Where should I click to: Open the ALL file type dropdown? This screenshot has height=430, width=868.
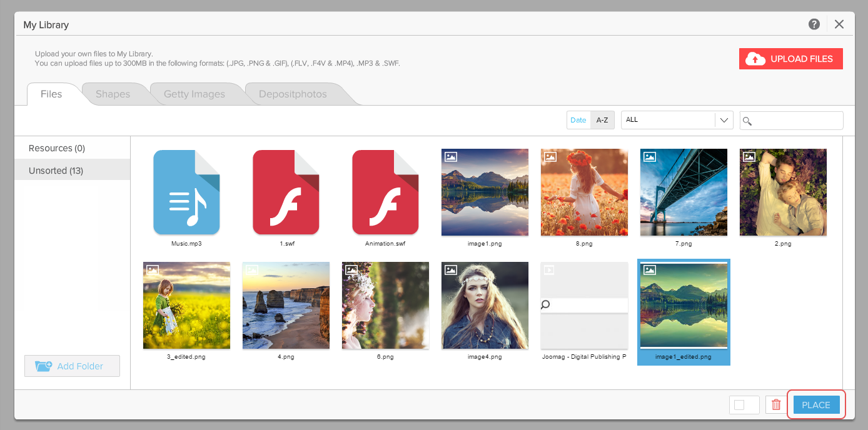coord(668,120)
